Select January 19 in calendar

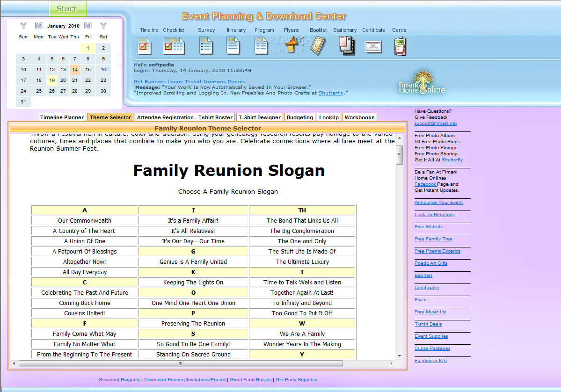coord(52,80)
